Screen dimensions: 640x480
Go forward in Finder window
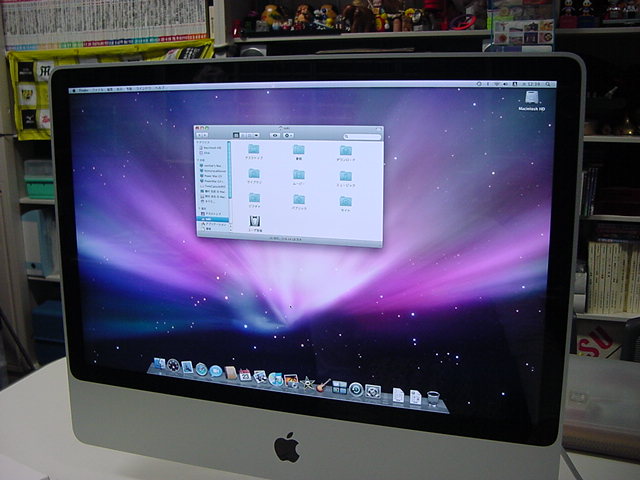(205, 135)
